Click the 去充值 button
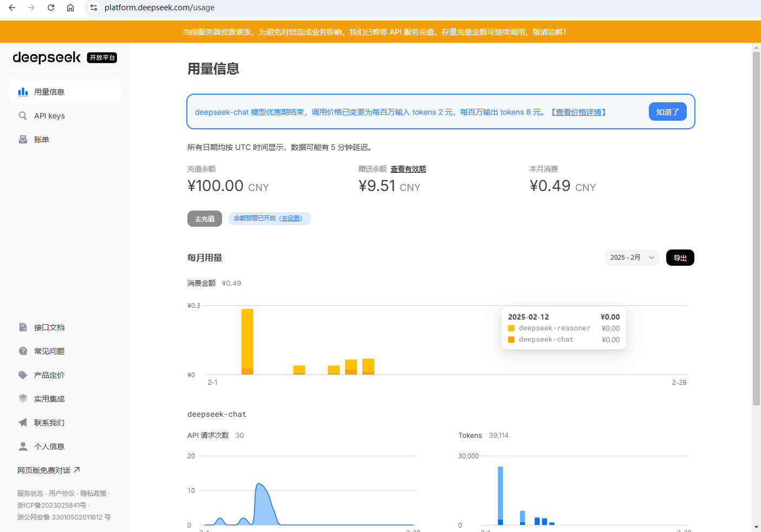761x532 pixels. [205, 219]
